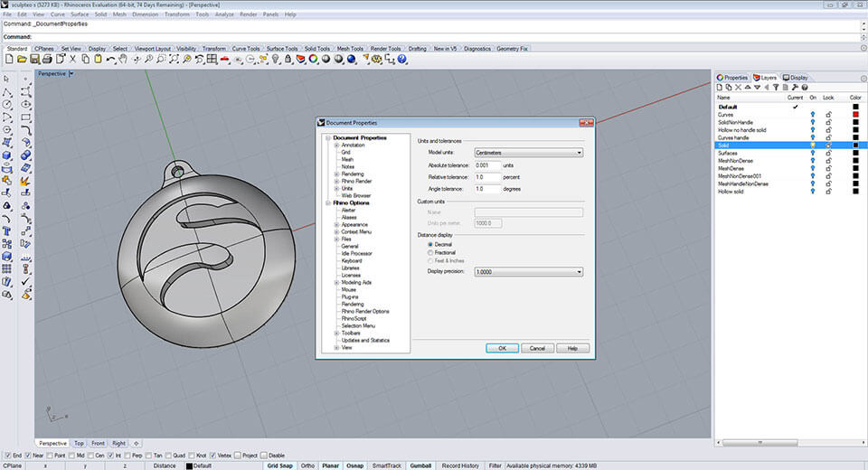Expand the Toolbars tree node
This screenshot has height=470, width=868.
(336, 334)
